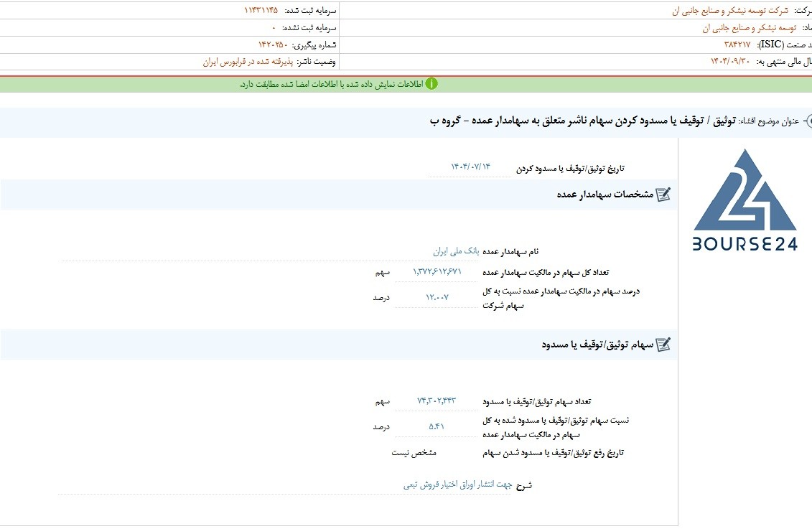Screen dimensions: 812x529
Task: Click the edit icon beside "سهام توثیق/توقیف یا مسدود"
Action: (x=663, y=345)
